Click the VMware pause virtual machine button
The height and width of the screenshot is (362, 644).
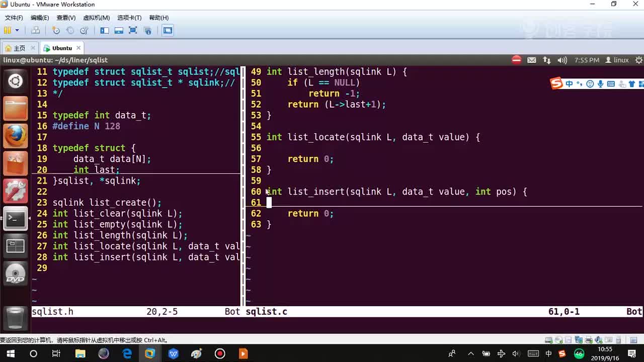(8, 30)
